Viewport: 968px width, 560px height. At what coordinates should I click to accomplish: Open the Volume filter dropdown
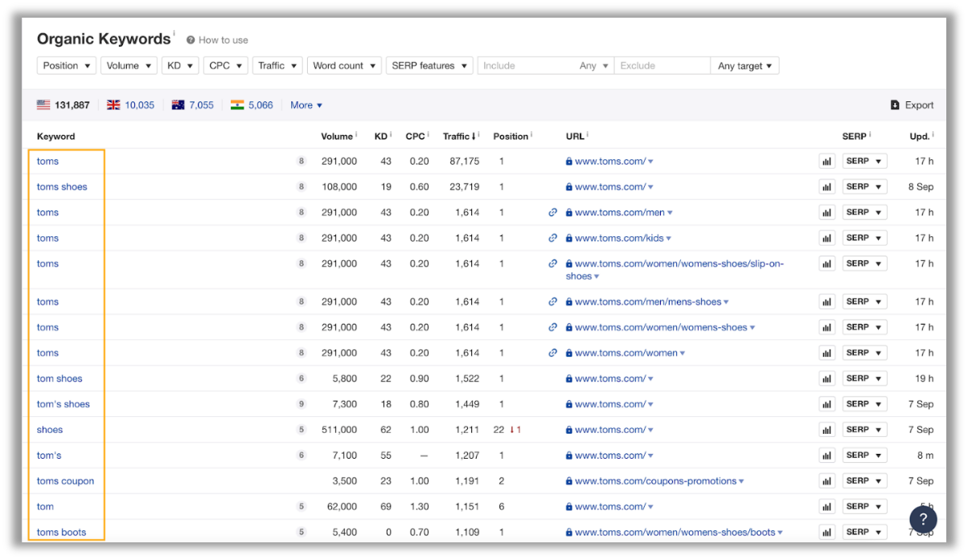[129, 66]
